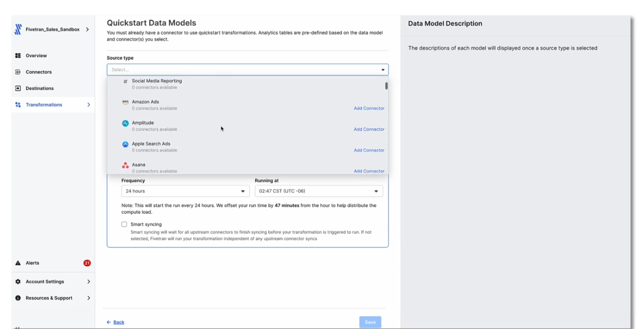644x329 pixels.
Task: Click the source list scrollbar thumb
Action: point(387,86)
